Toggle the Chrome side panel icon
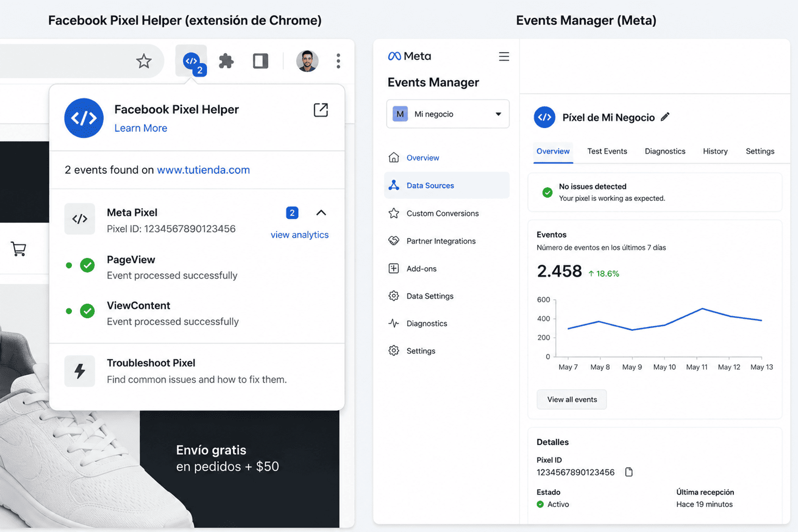This screenshot has height=532, width=798. pos(260,61)
